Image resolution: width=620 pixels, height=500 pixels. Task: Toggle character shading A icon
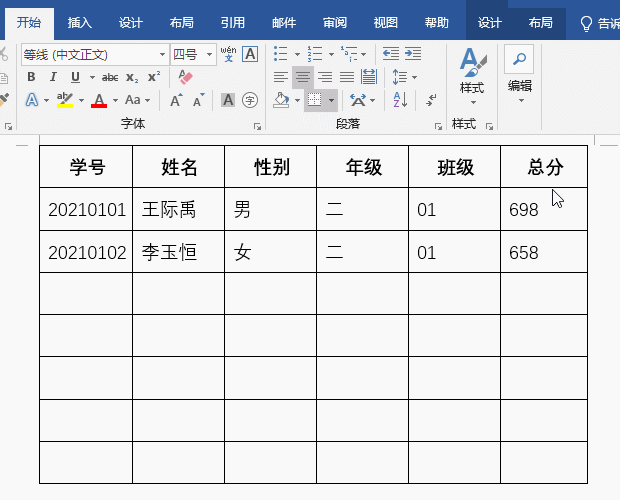pos(228,100)
